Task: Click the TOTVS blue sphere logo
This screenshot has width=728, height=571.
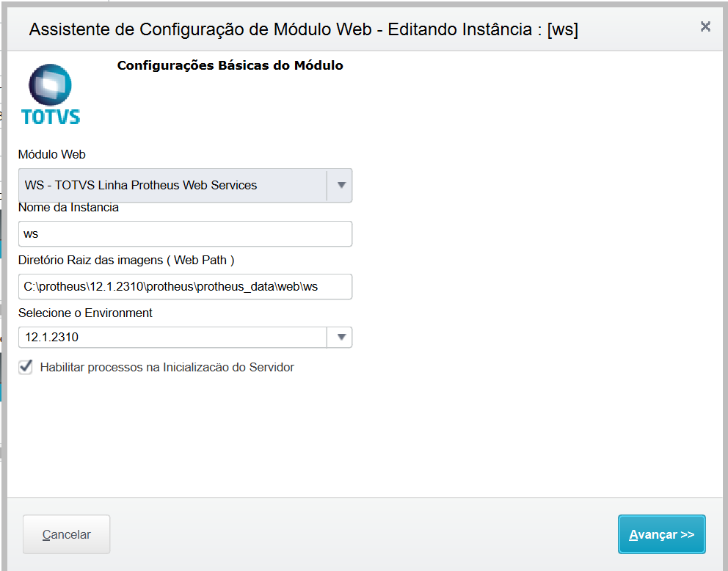Action: [x=50, y=86]
